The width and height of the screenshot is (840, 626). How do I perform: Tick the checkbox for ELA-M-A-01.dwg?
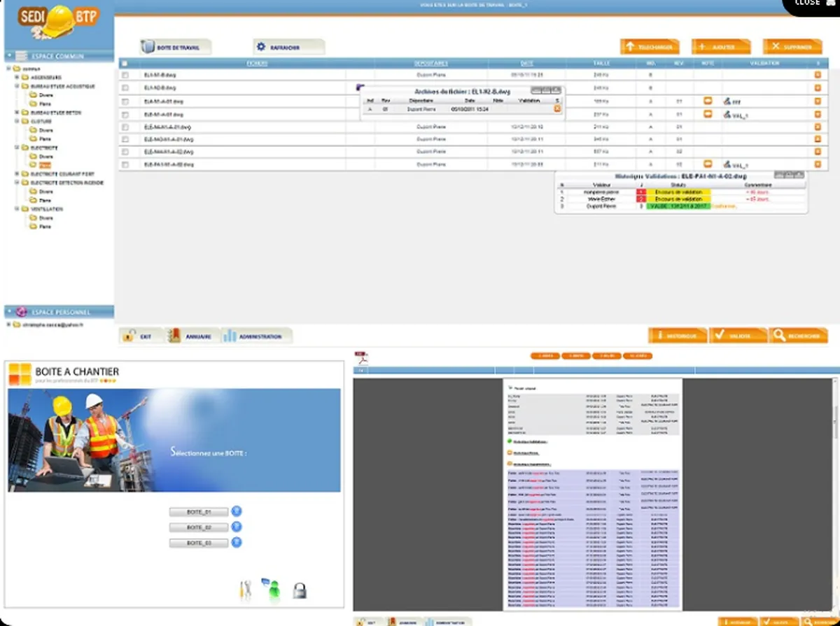click(x=125, y=101)
